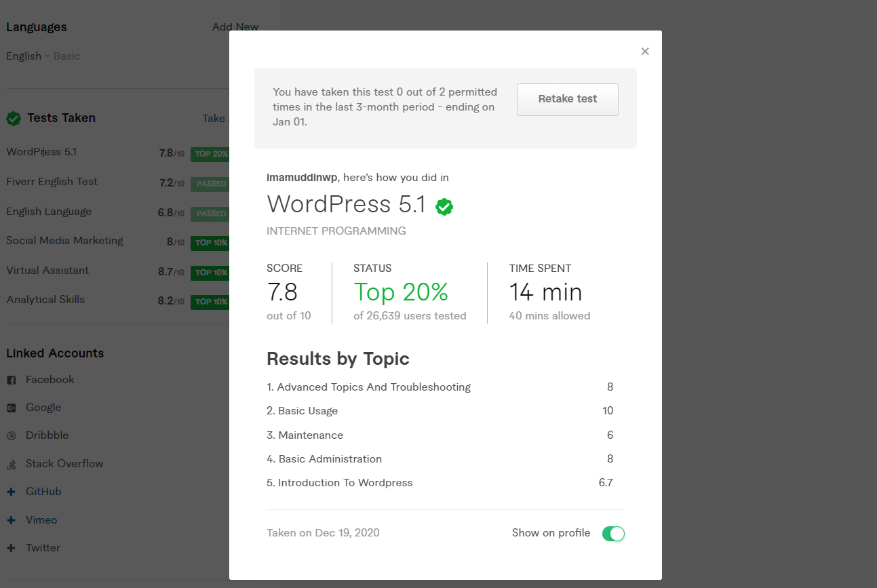Click the Google icon under Linked Accounts
This screenshot has height=588, width=877.
pyautogui.click(x=11, y=408)
